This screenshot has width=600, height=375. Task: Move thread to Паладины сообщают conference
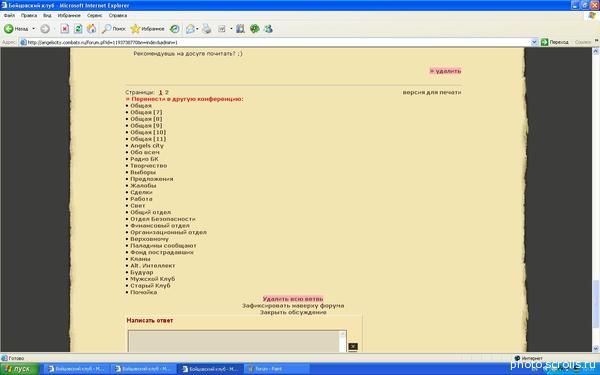point(163,246)
